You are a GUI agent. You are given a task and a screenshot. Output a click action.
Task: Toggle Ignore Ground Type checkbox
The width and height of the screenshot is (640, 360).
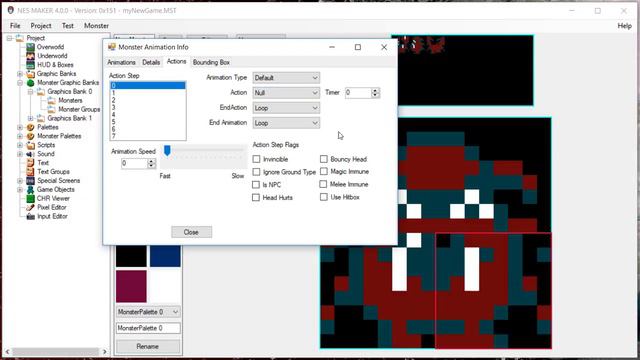tap(256, 172)
